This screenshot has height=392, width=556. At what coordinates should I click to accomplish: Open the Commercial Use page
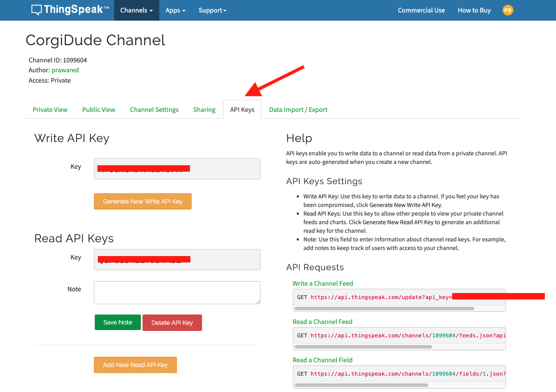[x=421, y=10]
